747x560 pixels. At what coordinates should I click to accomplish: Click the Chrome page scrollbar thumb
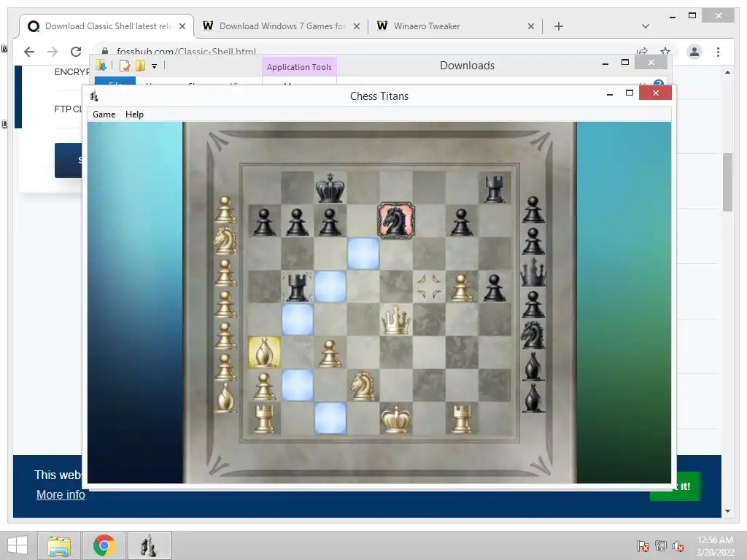point(727,182)
